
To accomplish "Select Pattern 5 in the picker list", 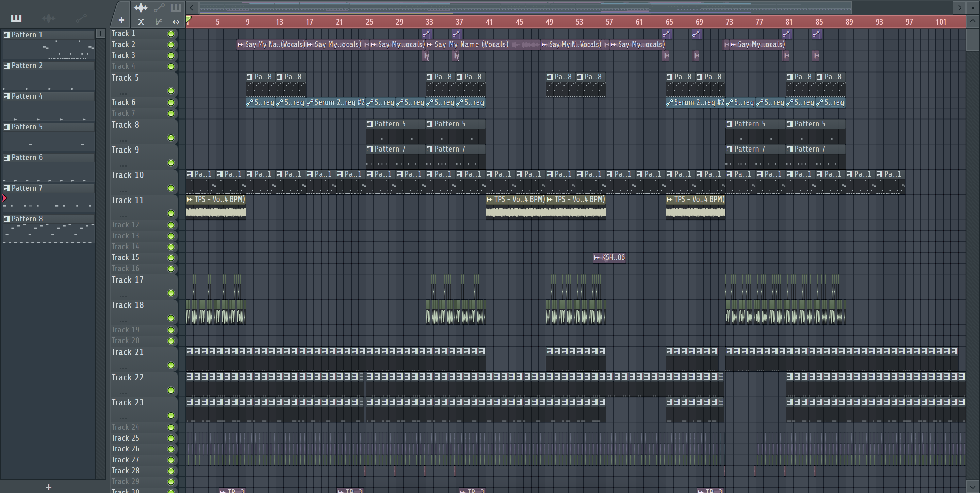I will tap(48, 127).
